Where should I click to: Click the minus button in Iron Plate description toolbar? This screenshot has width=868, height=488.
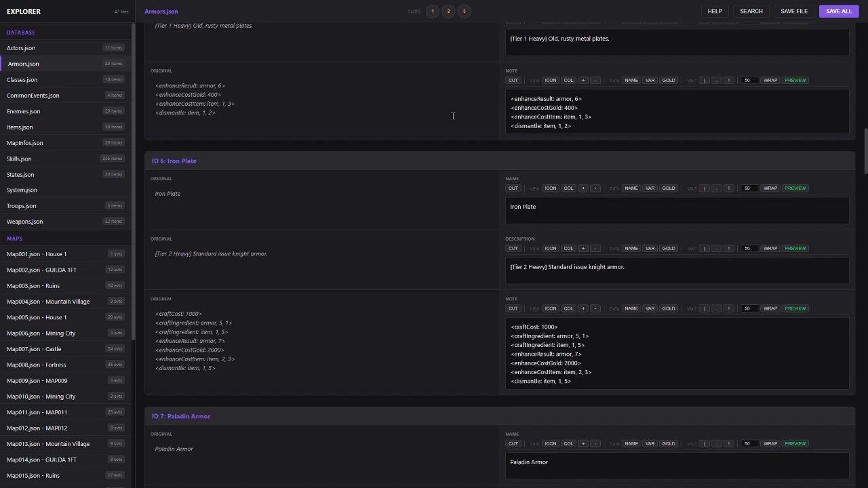click(595, 248)
